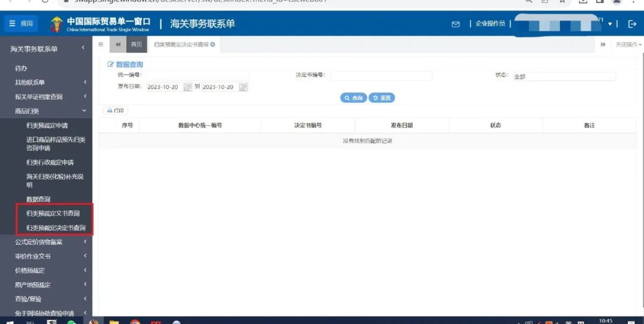Click the 序号 column header

point(128,125)
